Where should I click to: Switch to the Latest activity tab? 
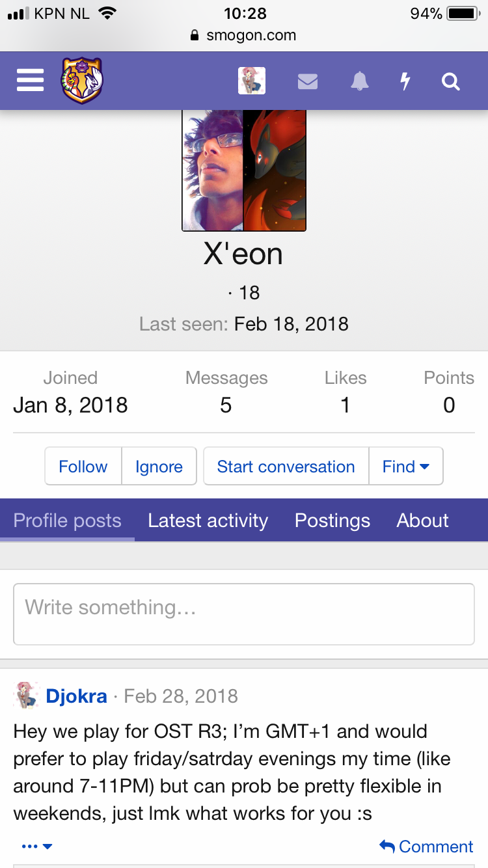point(208,521)
